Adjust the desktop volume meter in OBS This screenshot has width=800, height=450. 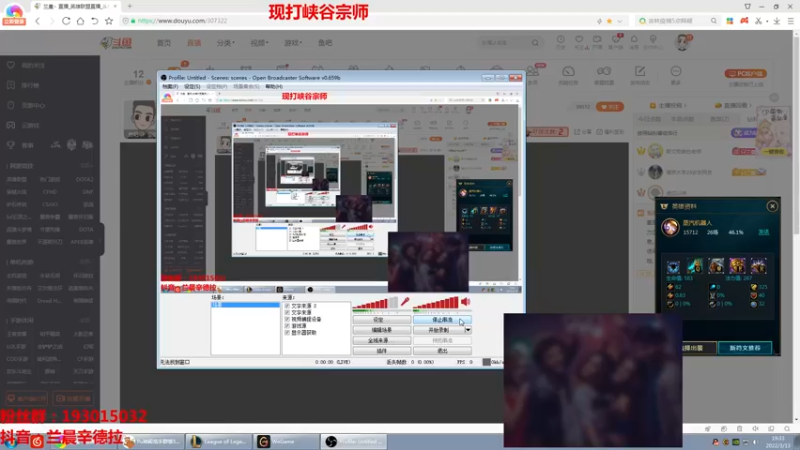point(436,303)
